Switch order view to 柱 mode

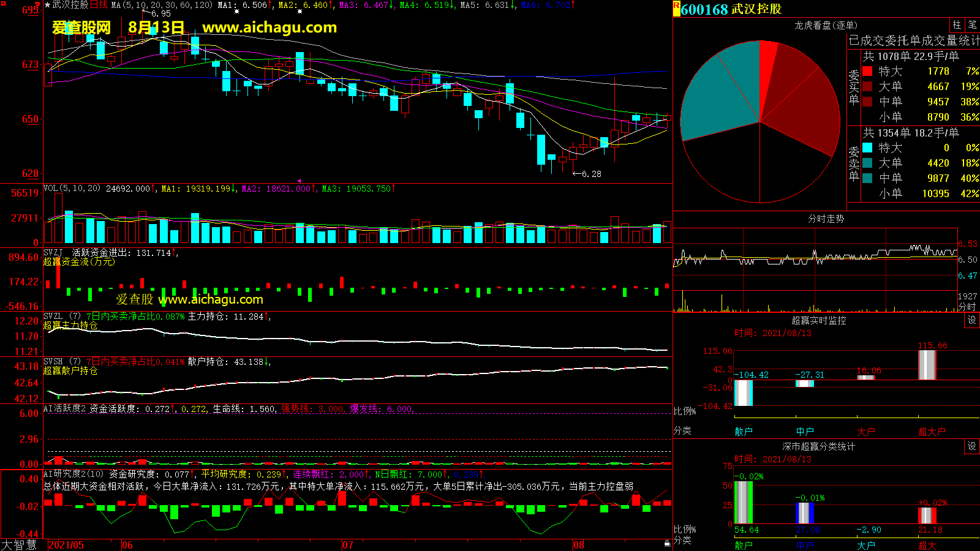[x=957, y=25]
